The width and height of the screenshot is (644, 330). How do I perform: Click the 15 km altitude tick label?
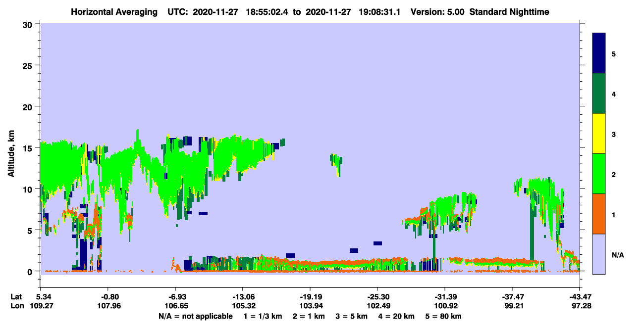29,148
